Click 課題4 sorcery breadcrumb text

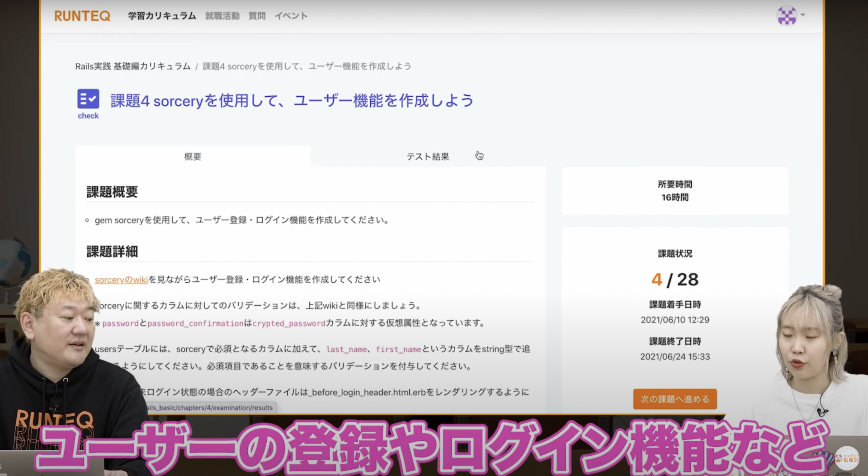tap(307, 66)
